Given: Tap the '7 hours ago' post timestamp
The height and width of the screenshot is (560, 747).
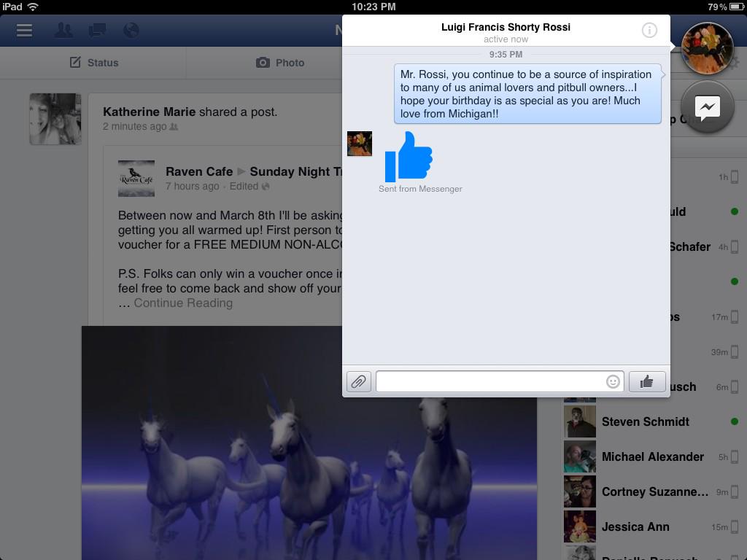Looking at the screenshot, I should 193,186.
